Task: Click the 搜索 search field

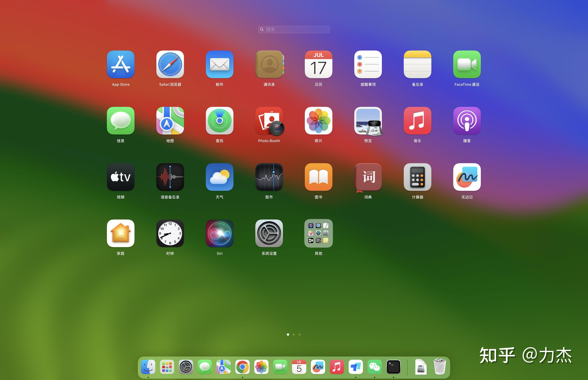Action: coord(294,29)
